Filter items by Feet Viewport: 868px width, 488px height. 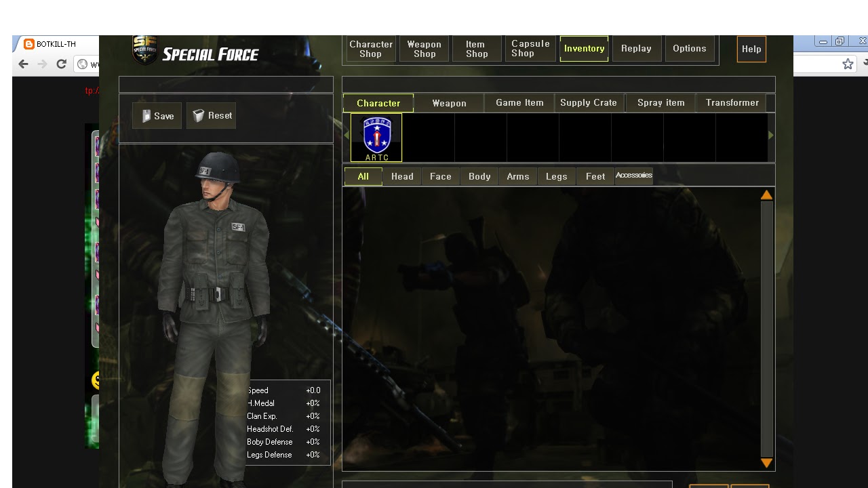pyautogui.click(x=595, y=177)
